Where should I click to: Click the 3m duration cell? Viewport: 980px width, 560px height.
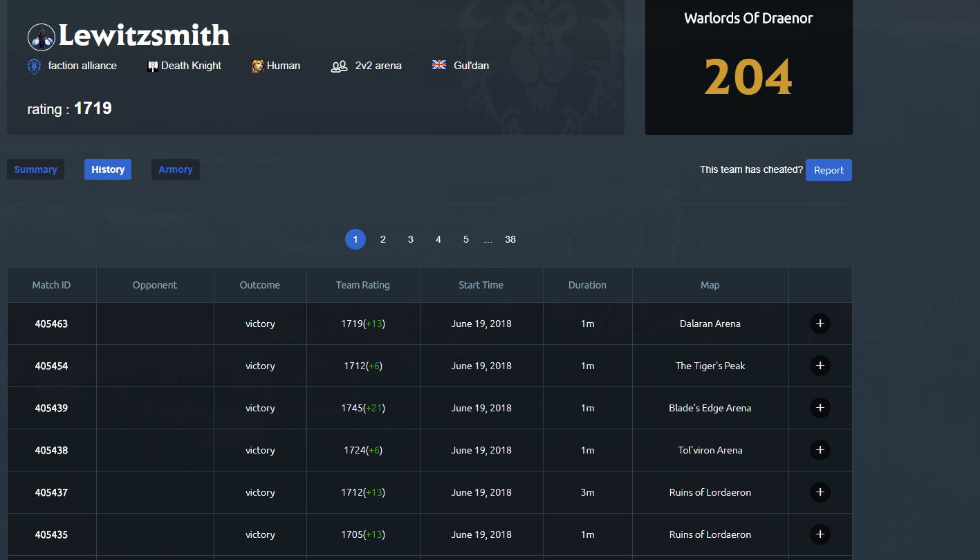[587, 492]
